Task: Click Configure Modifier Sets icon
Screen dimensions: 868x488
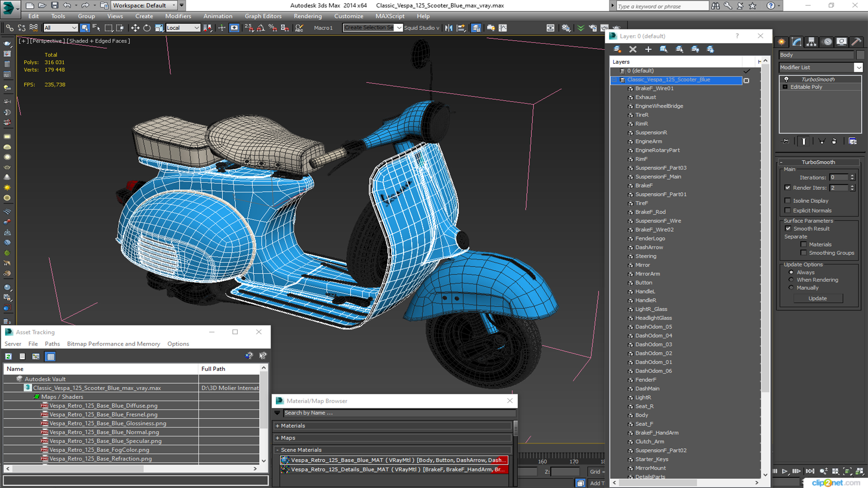Action: tap(853, 141)
